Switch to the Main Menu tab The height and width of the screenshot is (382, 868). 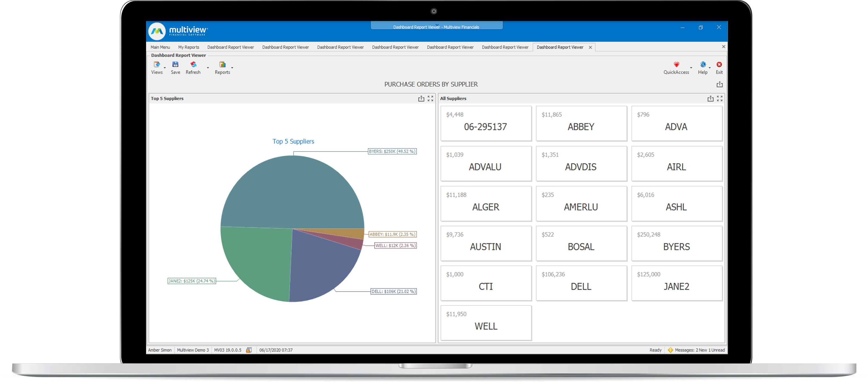[x=160, y=47]
